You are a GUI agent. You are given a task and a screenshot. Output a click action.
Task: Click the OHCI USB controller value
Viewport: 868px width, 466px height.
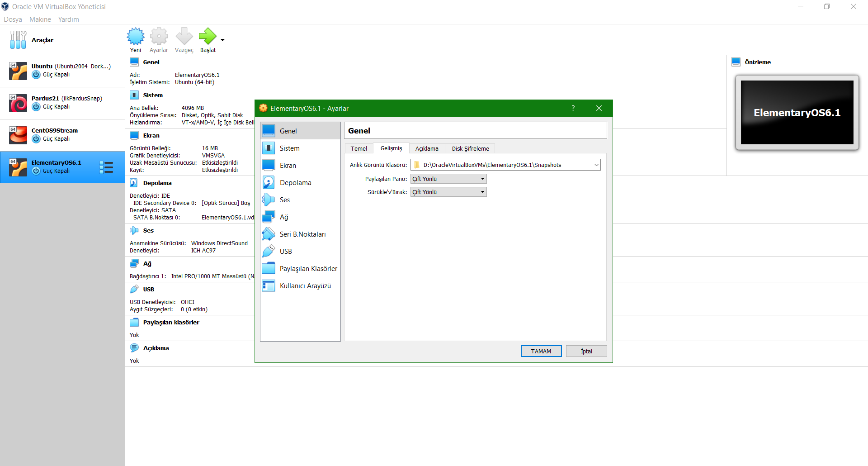pyautogui.click(x=188, y=302)
